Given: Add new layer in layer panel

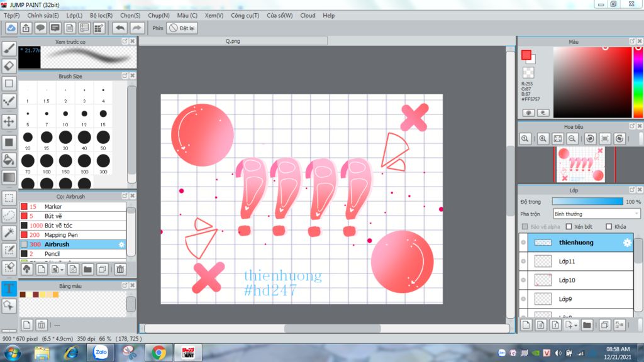Looking at the screenshot, I should point(526,325).
